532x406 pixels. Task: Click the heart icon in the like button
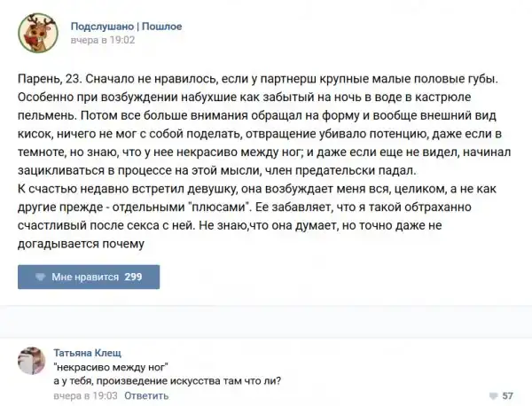pyautogui.click(x=40, y=277)
